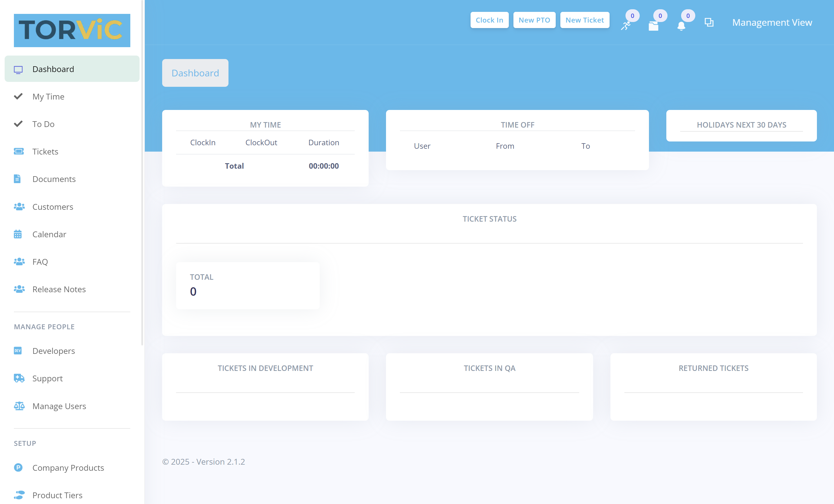Click the Holidays Next 30 Days heading
The height and width of the screenshot is (504, 834).
pos(741,125)
